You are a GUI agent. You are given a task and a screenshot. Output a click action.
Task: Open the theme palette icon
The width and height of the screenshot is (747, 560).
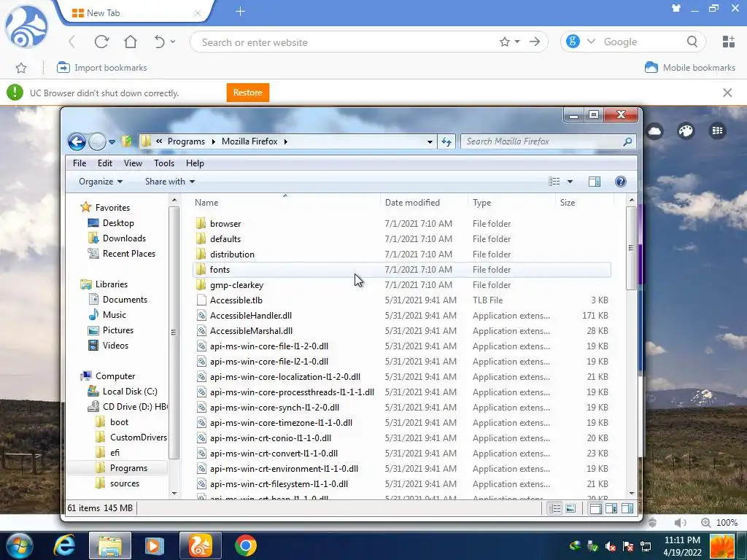tap(686, 131)
